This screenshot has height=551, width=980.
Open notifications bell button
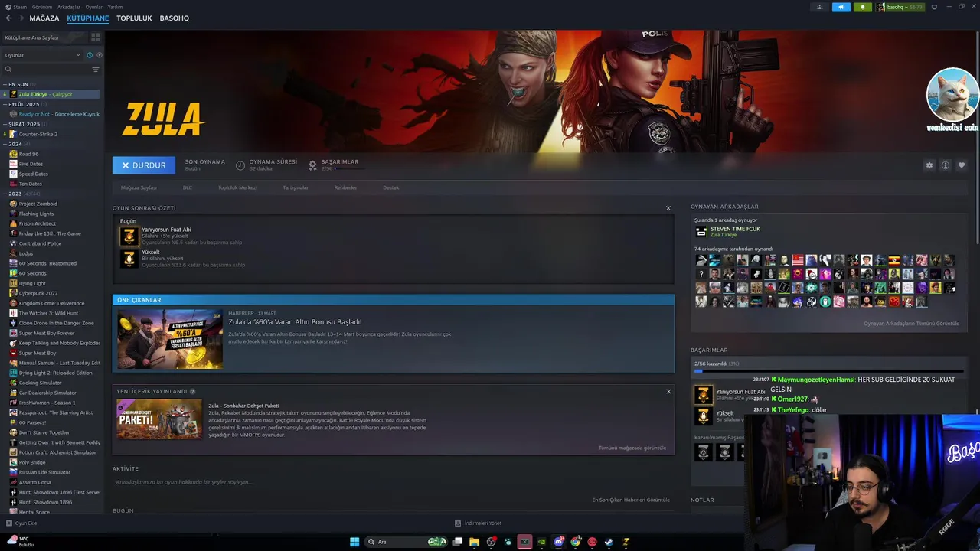coord(863,7)
